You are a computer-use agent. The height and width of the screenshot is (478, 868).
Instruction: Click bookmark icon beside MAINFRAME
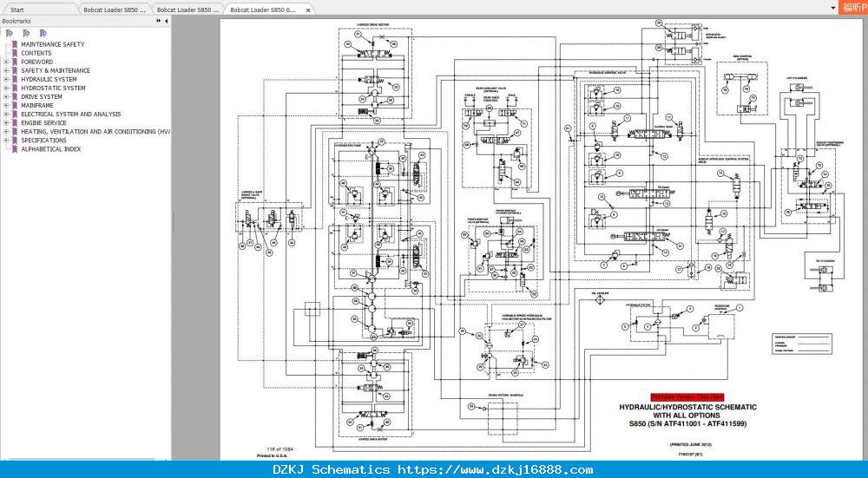click(x=15, y=106)
